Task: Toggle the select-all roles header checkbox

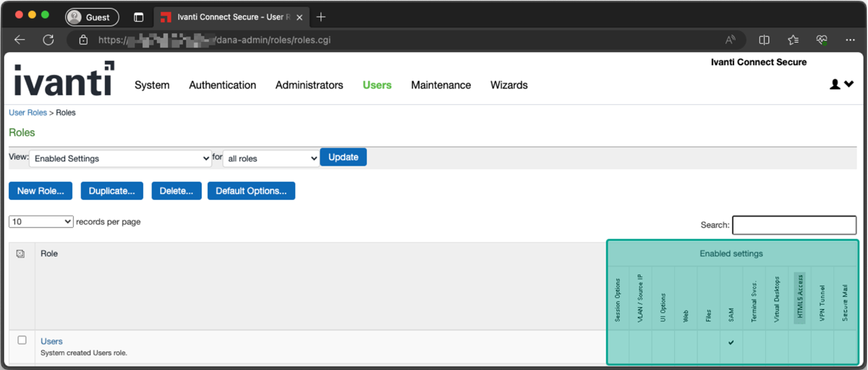Action: pyautogui.click(x=20, y=253)
